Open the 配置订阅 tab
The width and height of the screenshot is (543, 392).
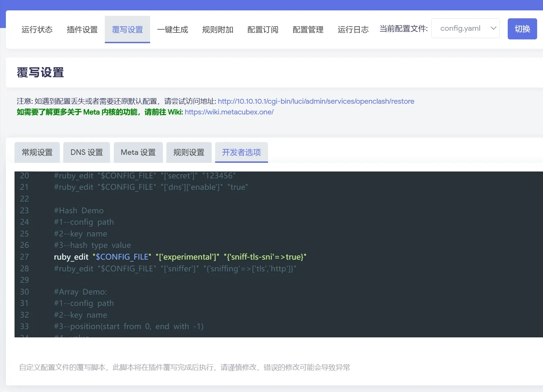pos(263,30)
